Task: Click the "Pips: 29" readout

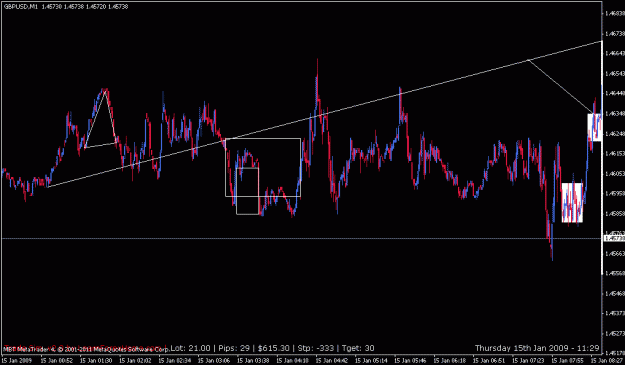Action: point(233,348)
